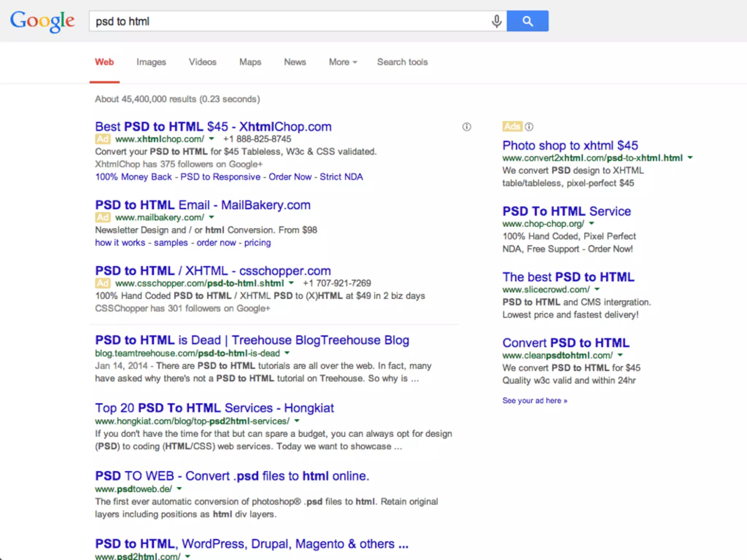Click info icon next to Ads label
Image resolution: width=747 pixels, height=560 pixels.
[529, 127]
